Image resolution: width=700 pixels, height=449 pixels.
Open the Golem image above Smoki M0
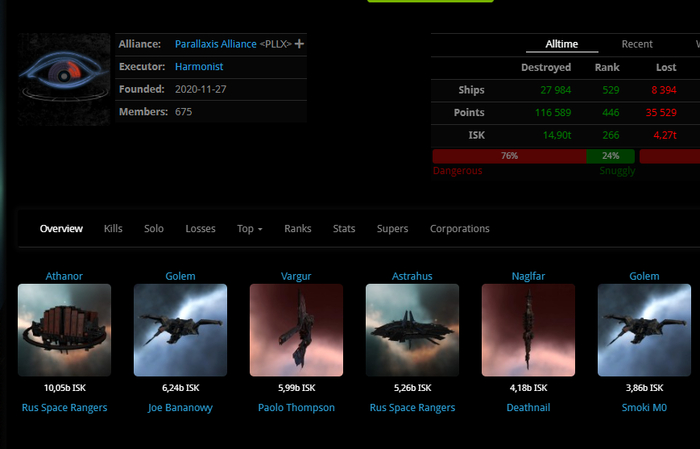[644, 330]
